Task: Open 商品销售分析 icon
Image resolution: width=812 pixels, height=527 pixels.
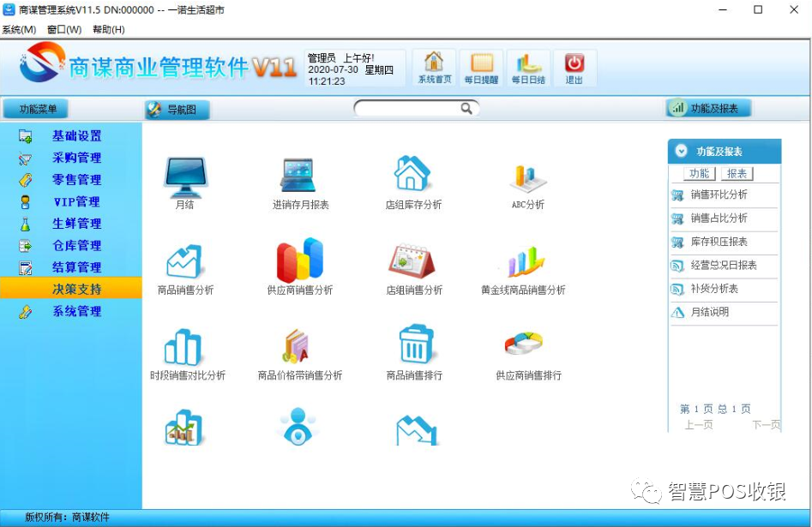Action: point(185,266)
